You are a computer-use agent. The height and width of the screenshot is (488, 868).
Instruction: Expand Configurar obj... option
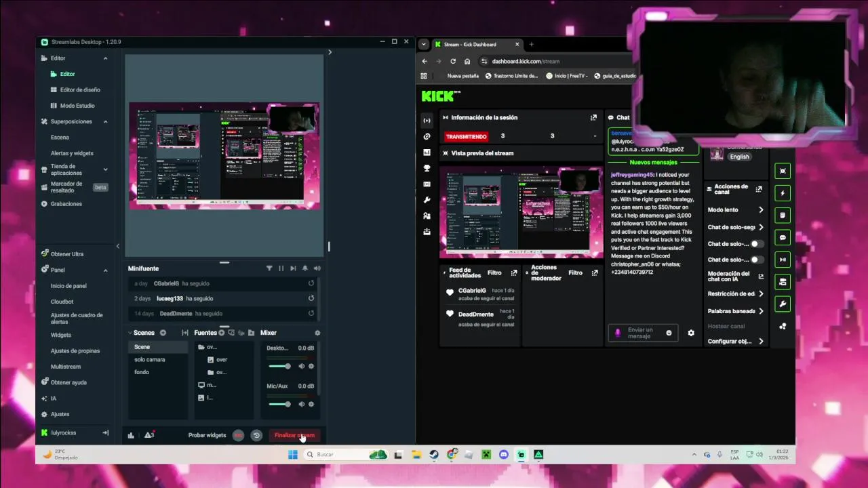pos(761,342)
